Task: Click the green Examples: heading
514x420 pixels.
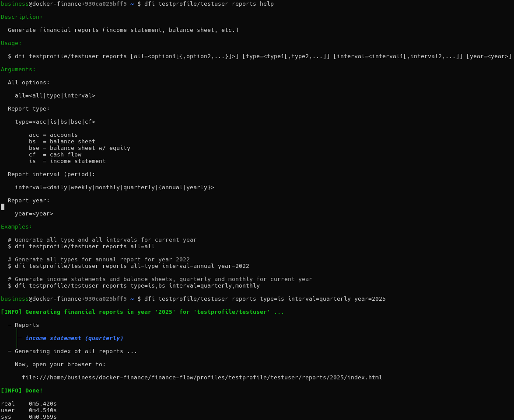Action: [x=17, y=227]
